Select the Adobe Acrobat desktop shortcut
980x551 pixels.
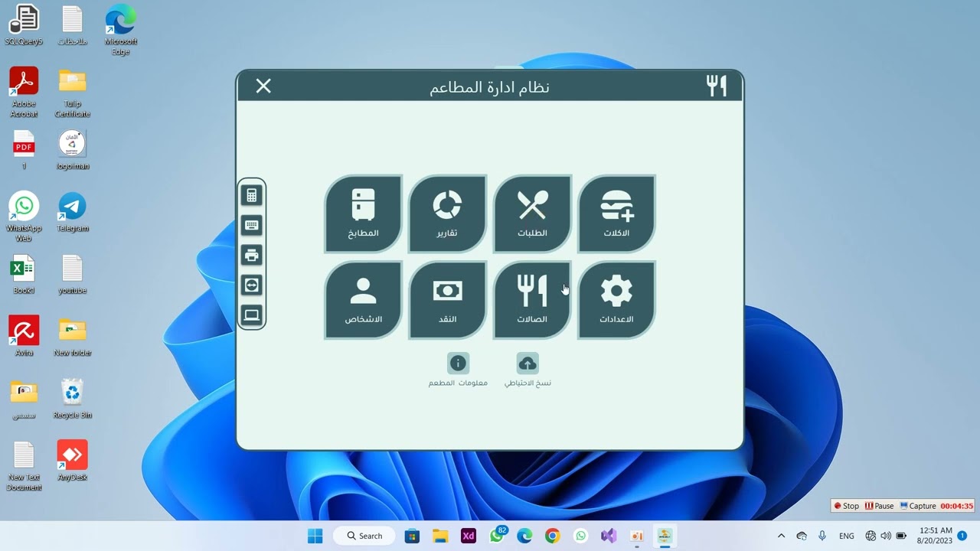(x=24, y=92)
